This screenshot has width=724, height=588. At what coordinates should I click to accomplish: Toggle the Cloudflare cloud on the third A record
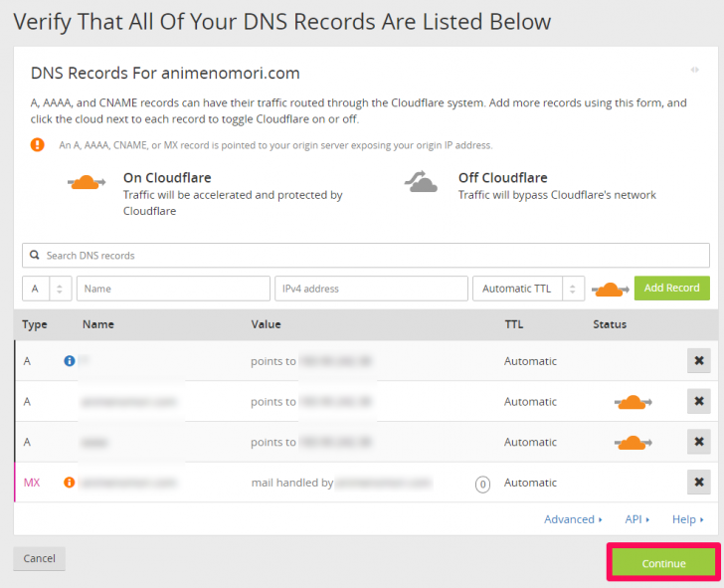point(633,443)
